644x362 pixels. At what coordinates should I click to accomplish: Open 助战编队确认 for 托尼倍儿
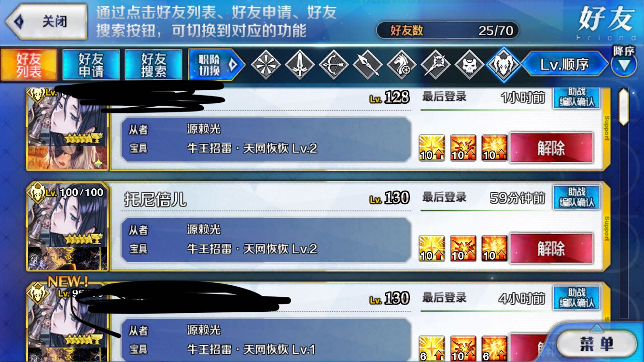coord(576,197)
